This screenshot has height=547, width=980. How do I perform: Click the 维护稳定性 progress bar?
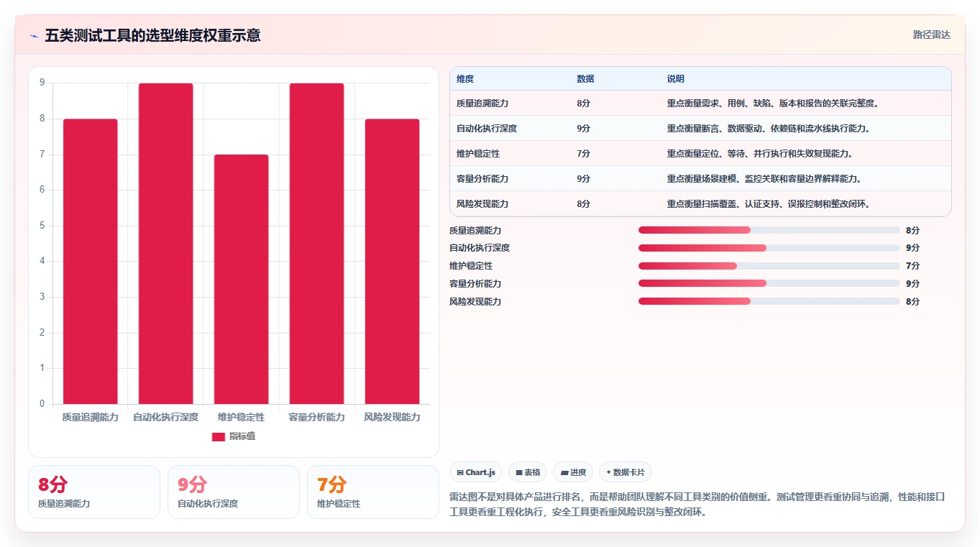point(769,266)
